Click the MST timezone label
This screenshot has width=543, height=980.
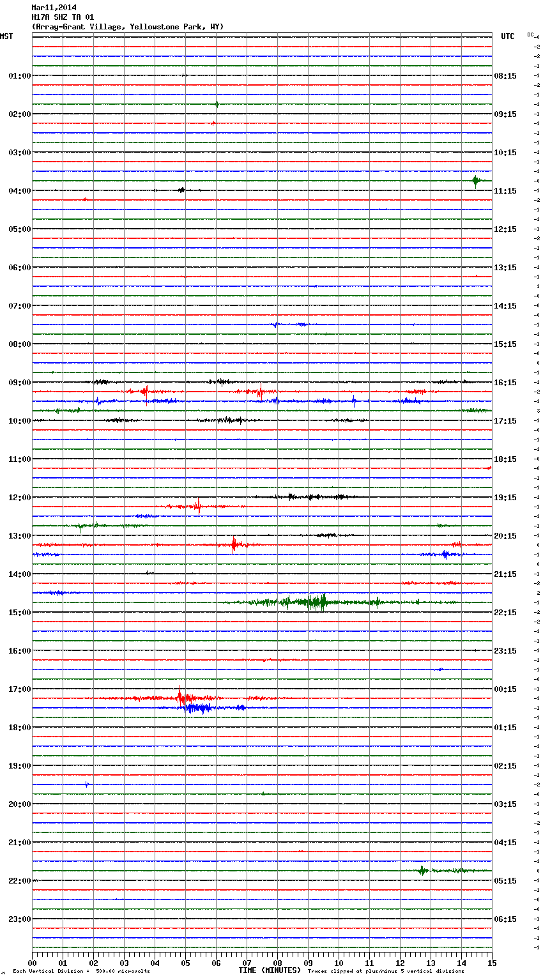click(x=6, y=36)
